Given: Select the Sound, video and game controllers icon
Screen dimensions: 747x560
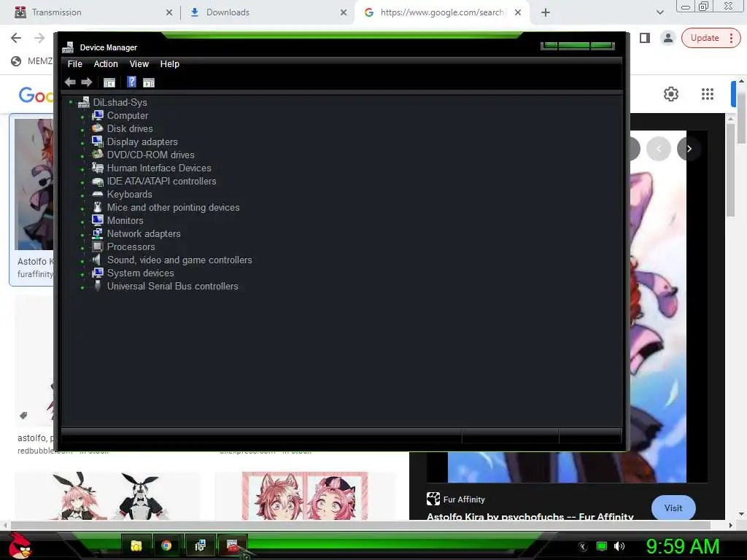Looking at the screenshot, I should (x=98, y=260).
